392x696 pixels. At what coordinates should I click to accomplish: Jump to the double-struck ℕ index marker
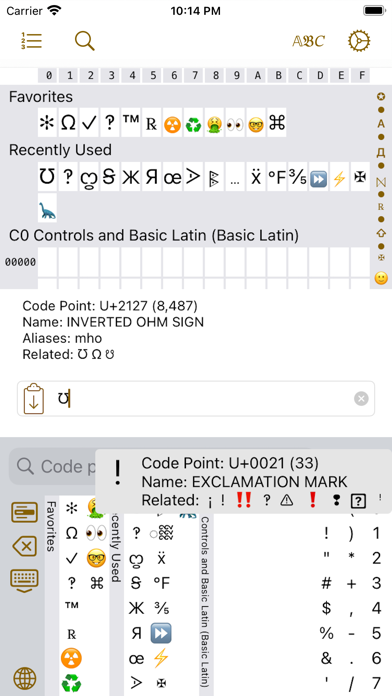(x=380, y=182)
